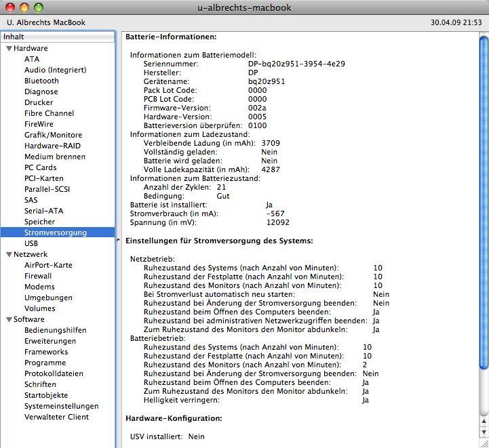Click the sidebar splitter collapse handle
Screen dimensions: 489x448
pyautogui.click(x=118, y=240)
